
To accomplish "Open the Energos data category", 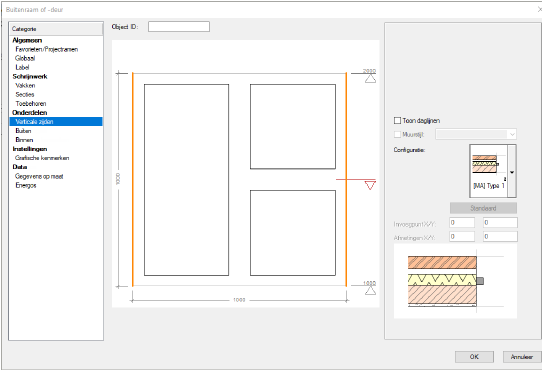I will (x=26, y=185).
